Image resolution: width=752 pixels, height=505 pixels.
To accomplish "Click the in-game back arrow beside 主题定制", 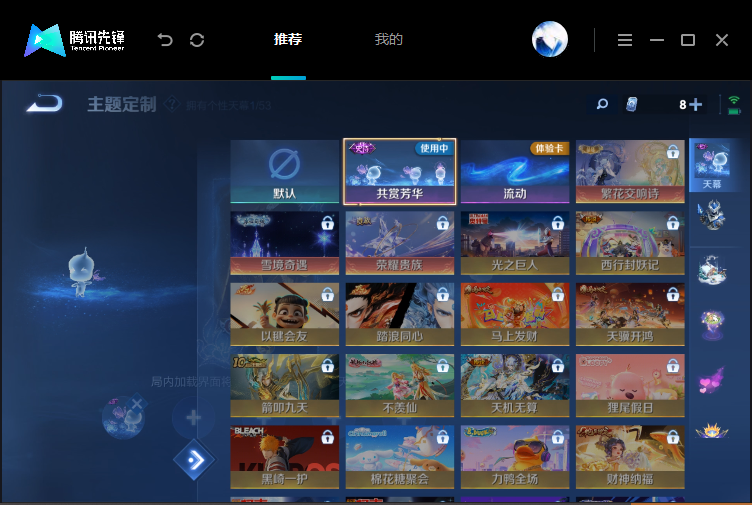I will tap(45, 104).
